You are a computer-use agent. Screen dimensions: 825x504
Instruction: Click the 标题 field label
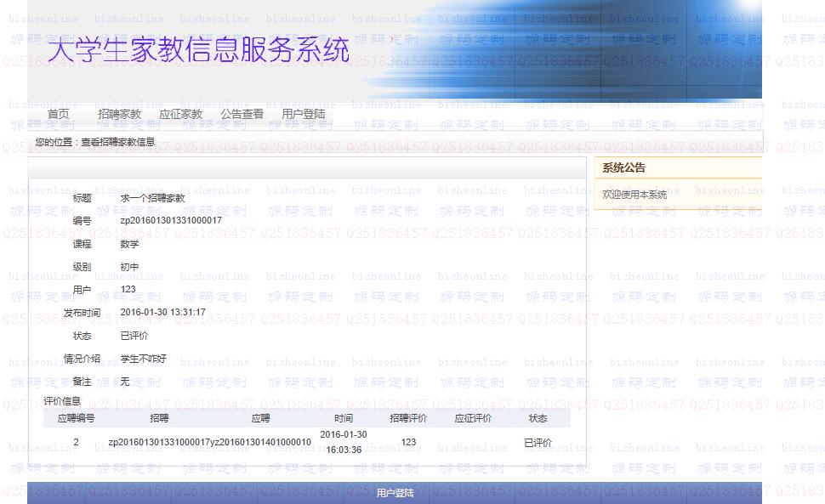82,198
